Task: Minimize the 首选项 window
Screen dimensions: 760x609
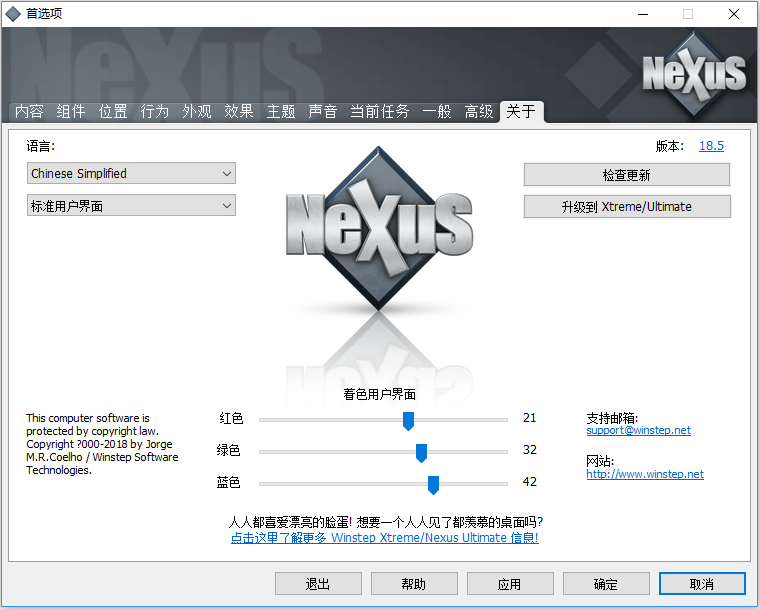Action: [643, 14]
